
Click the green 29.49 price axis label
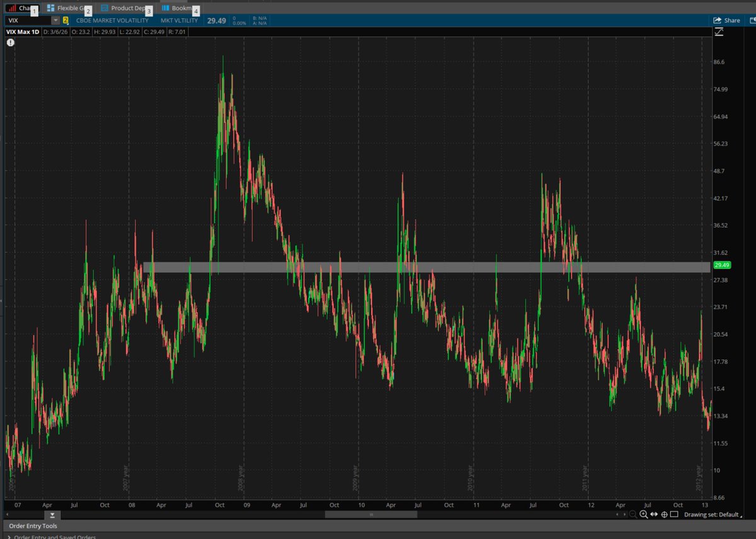pos(722,265)
